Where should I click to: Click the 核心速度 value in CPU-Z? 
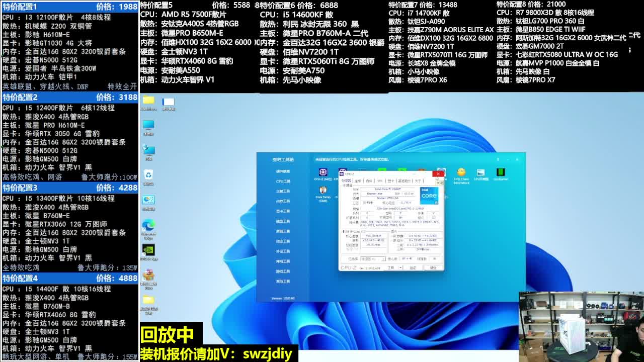tap(374, 236)
